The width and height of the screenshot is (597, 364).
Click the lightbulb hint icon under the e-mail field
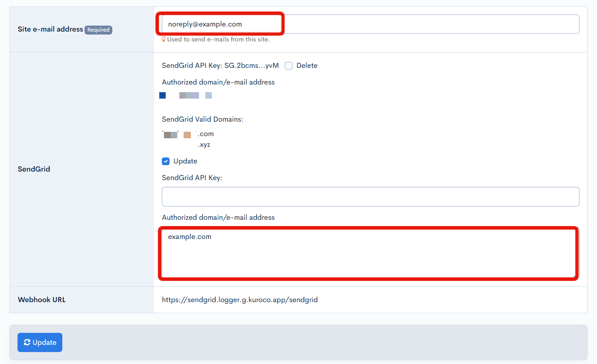click(164, 39)
